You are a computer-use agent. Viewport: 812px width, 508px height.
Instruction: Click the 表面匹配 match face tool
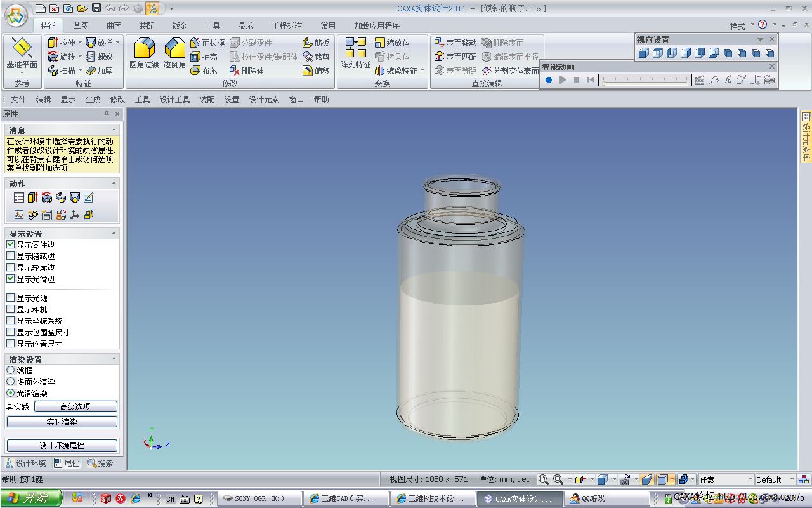[455, 57]
